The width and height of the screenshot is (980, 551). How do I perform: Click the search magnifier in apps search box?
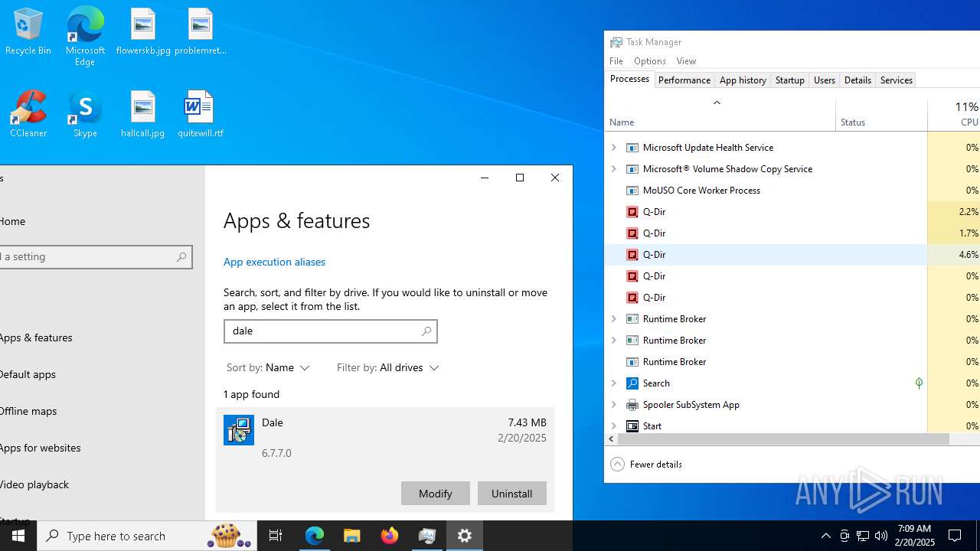coord(426,331)
